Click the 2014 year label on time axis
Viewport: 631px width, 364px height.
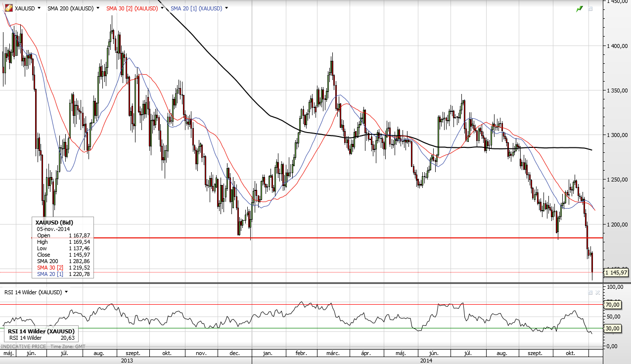426,361
